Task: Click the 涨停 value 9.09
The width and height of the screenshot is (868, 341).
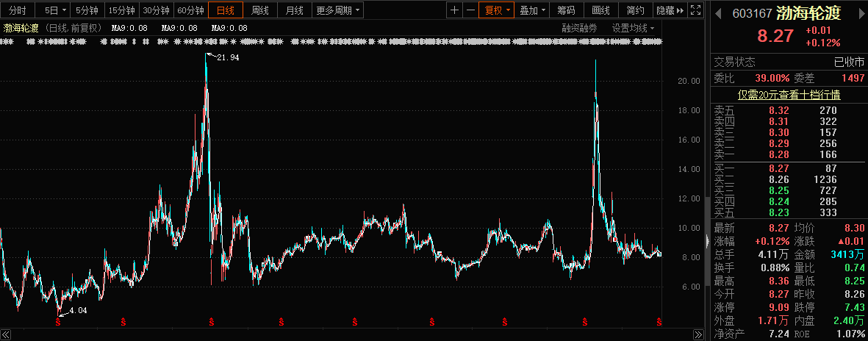Action: (x=780, y=308)
